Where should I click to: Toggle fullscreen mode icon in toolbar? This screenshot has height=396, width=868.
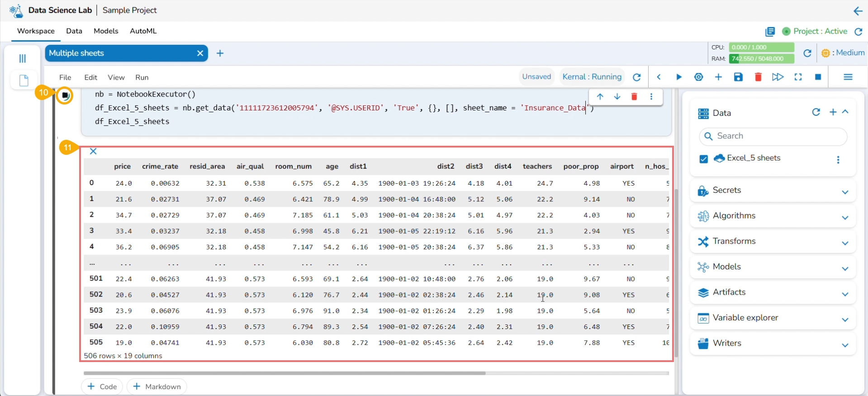pyautogui.click(x=798, y=77)
